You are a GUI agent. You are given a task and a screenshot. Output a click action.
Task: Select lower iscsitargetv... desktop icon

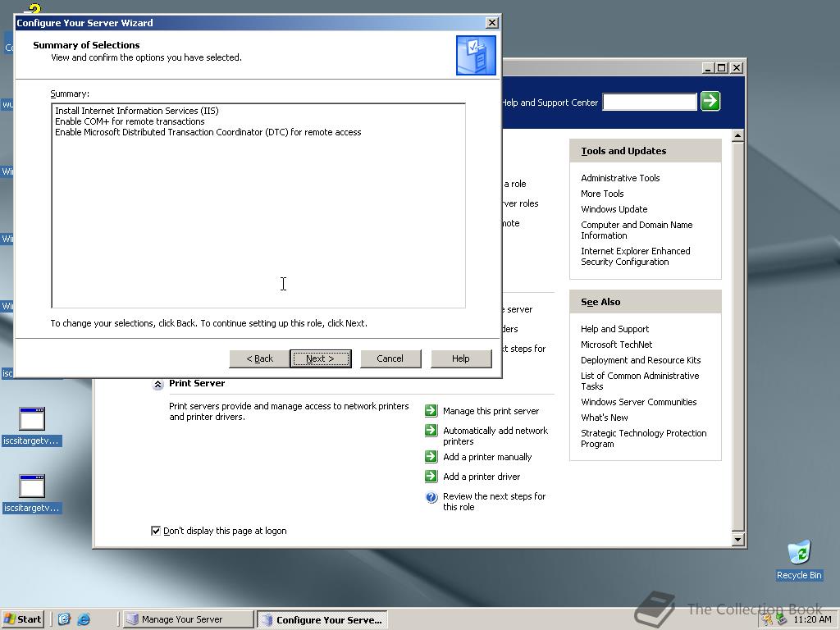pyautogui.click(x=32, y=493)
